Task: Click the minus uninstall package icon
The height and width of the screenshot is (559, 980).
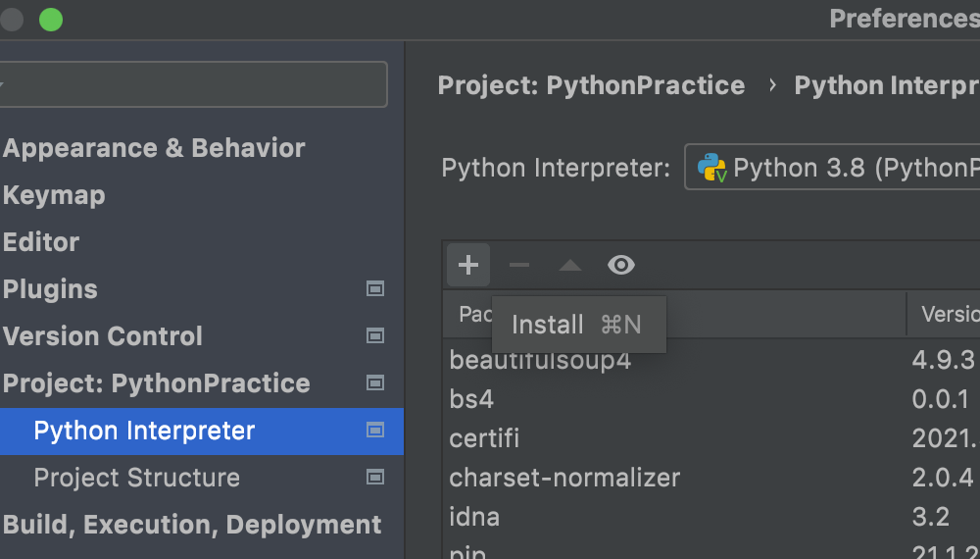Action: 519,265
